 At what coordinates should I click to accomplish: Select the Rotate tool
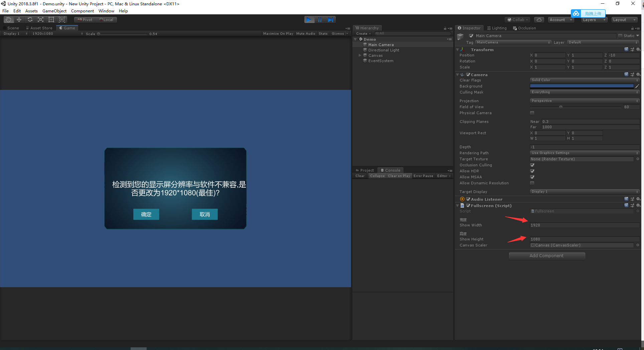click(x=30, y=19)
